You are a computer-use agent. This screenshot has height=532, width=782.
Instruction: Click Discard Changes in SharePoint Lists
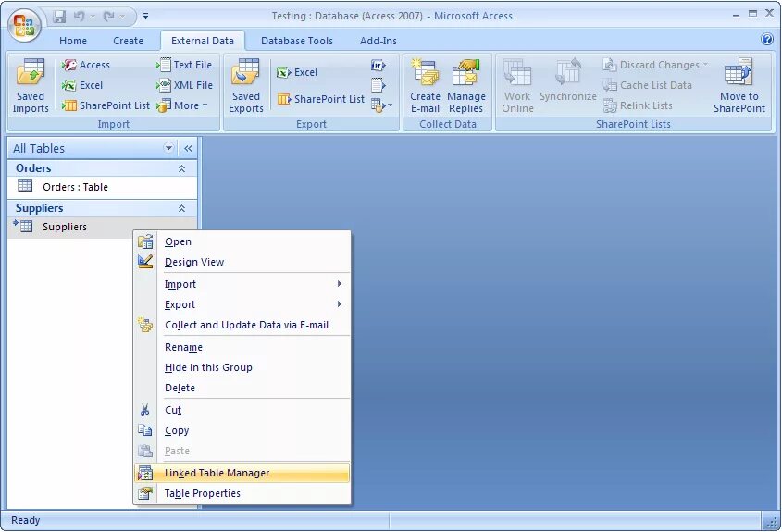pos(655,65)
